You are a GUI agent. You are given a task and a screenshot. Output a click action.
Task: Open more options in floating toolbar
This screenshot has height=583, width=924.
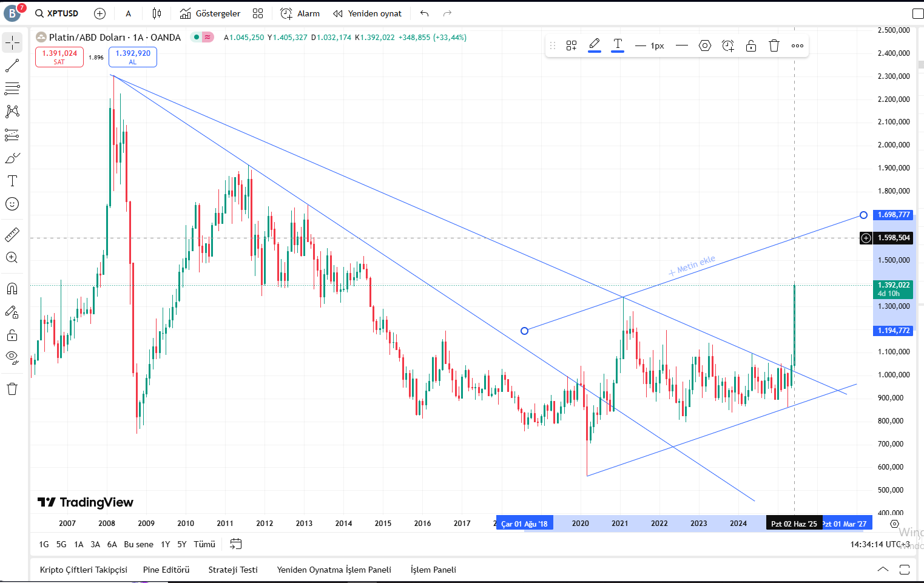point(797,45)
